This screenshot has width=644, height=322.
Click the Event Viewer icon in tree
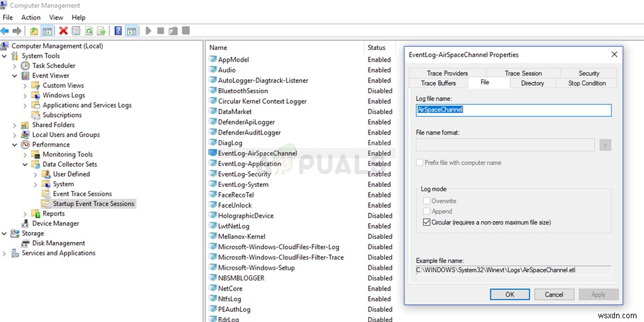25,75
